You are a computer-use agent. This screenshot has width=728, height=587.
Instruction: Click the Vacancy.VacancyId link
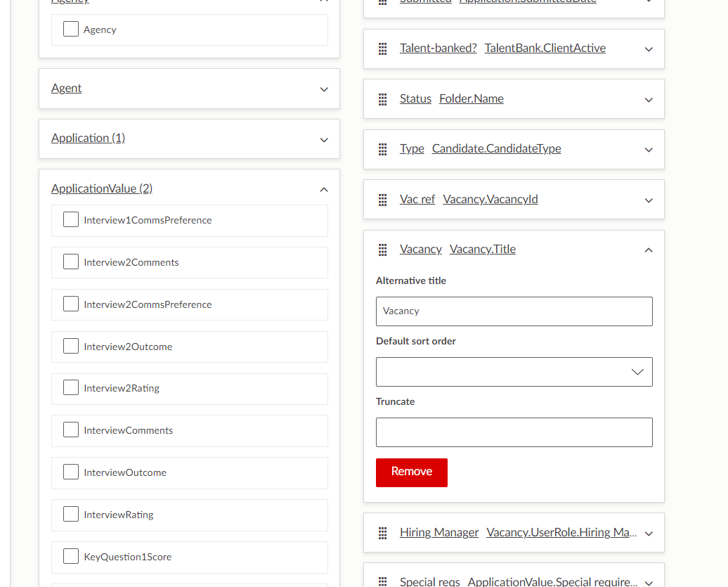pyautogui.click(x=490, y=199)
